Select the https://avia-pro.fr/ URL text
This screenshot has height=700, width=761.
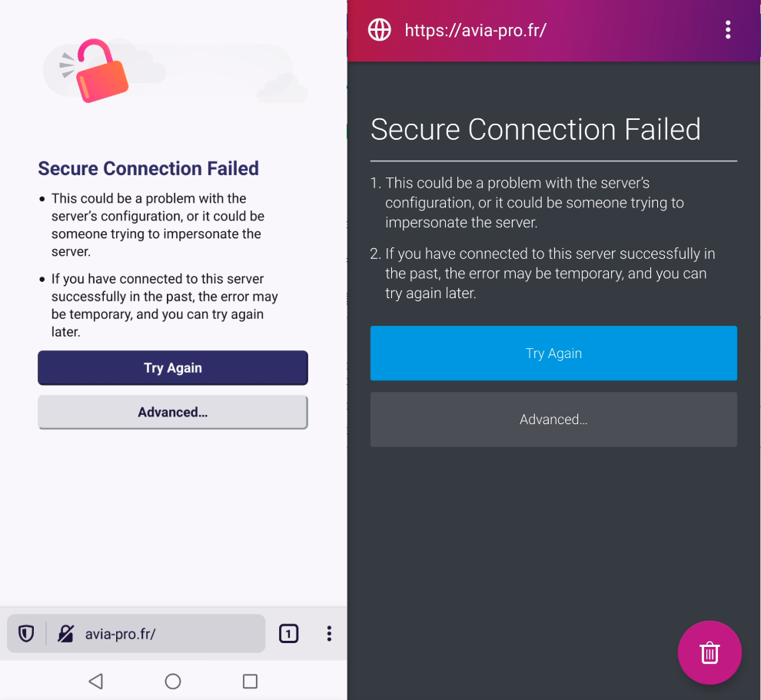click(x=476, y=30)
